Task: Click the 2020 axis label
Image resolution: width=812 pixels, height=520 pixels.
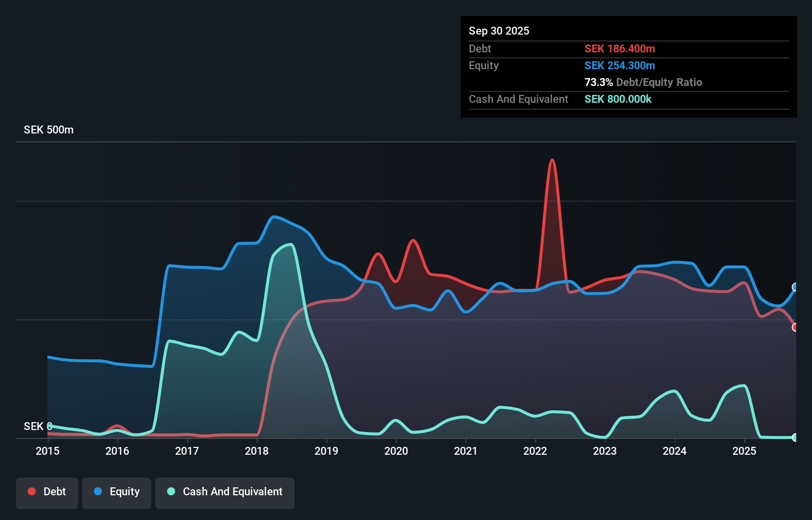Action: (x=396, y=451)
